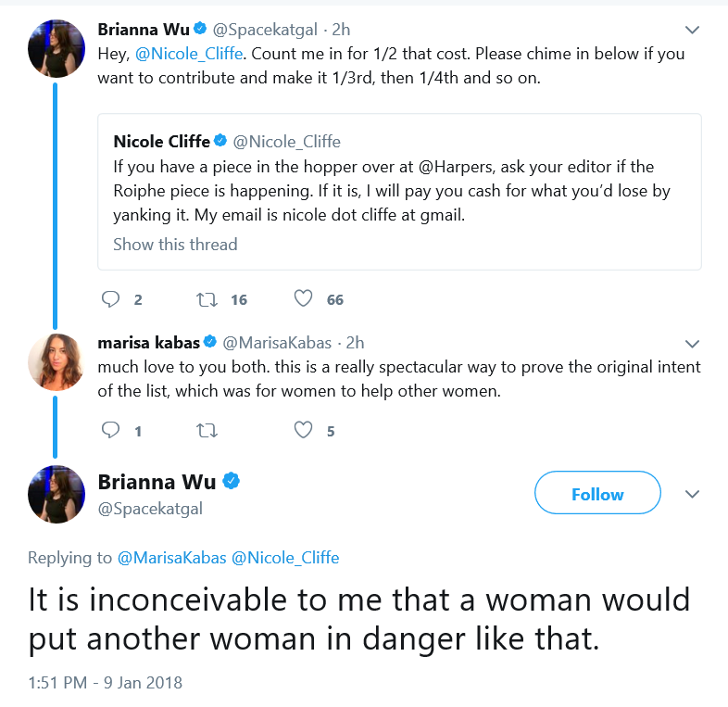Open @Nicole_Cliffe in Replying to line
Viewport: 728px width, 707px height.
tap(285, 558)
